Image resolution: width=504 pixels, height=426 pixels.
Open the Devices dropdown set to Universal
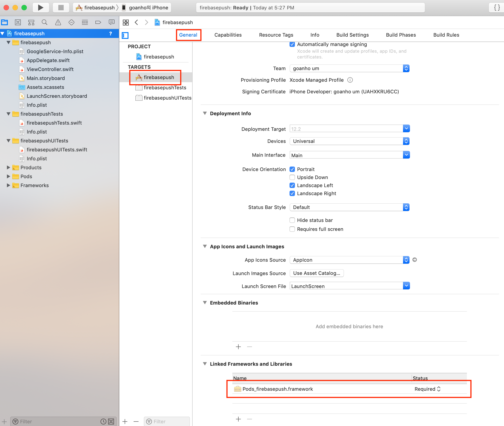[349, 141]
